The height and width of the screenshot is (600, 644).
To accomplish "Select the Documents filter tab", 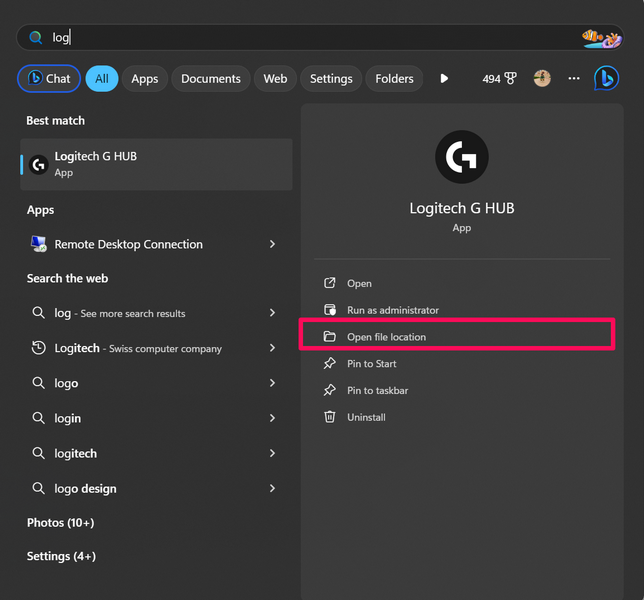I will tap(210, 78).
